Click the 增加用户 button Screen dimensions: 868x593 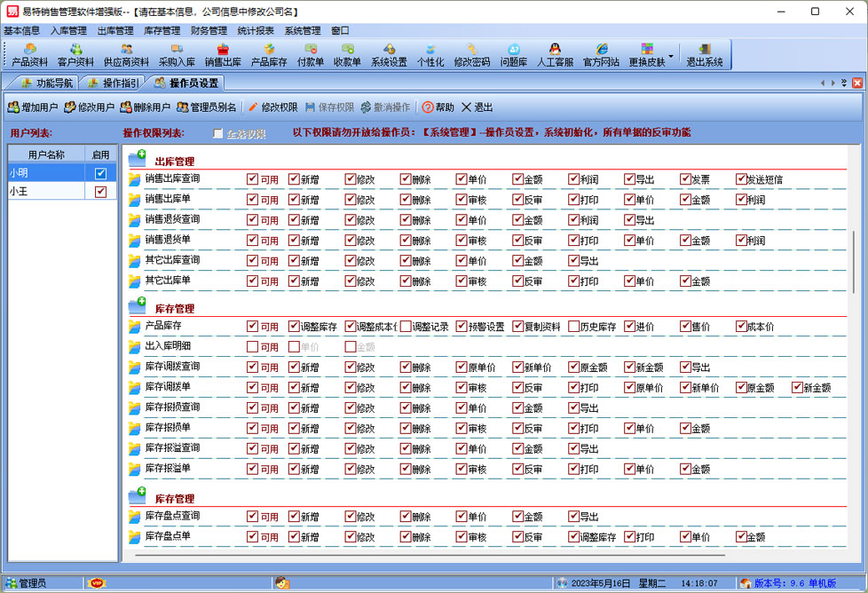tap(33, 107)
